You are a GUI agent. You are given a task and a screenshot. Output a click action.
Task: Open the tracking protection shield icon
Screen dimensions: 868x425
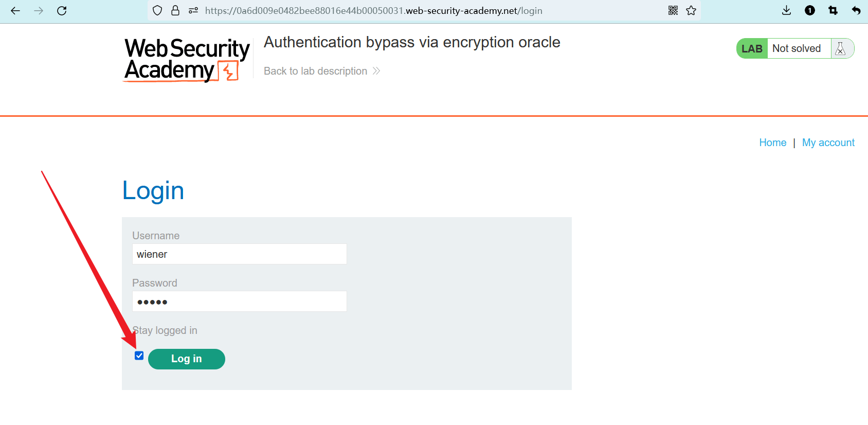[x=158, y=11]
